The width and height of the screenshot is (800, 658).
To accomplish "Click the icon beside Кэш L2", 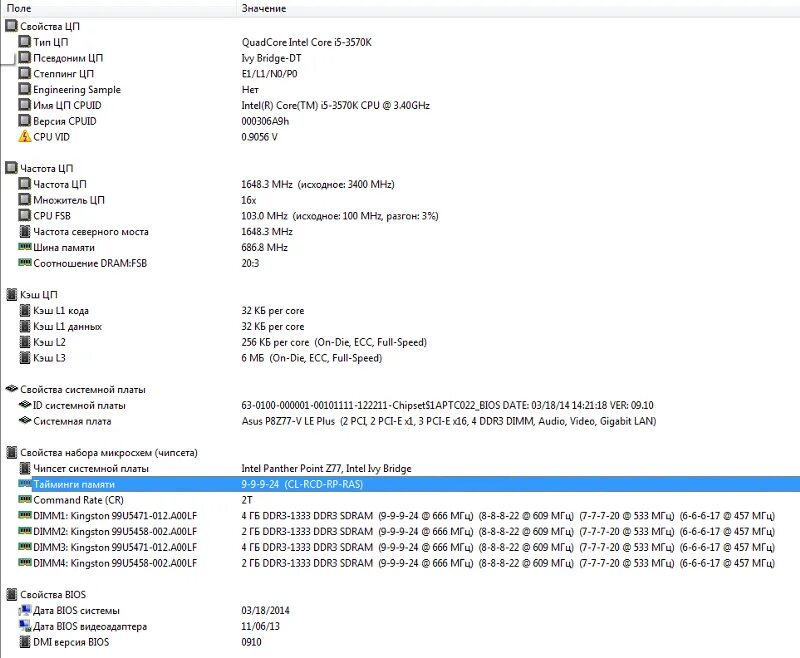I will (24, 342).
